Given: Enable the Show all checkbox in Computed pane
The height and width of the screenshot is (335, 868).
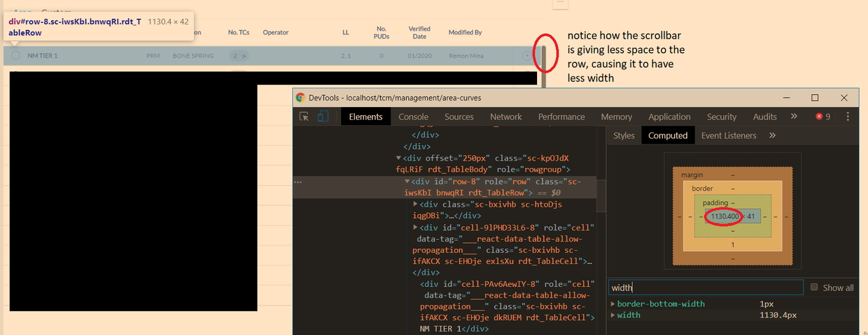Looking at the screenshot, I should click(x=814, y=287).
